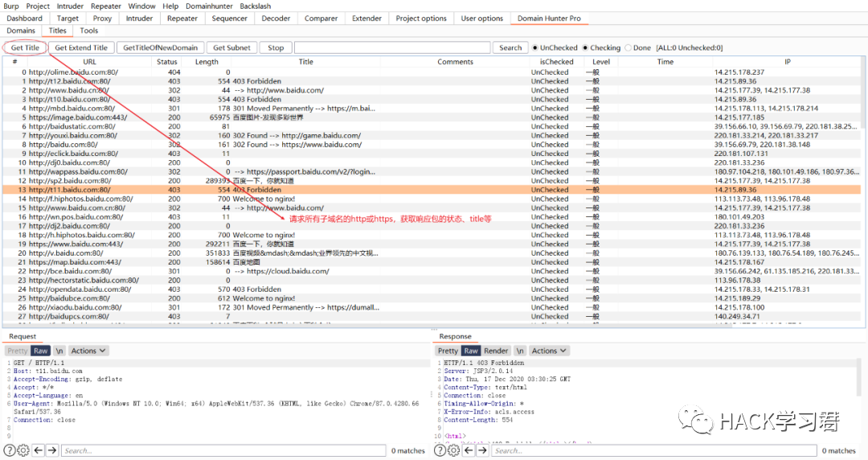Screen dimensions: 868x460
Task: Open settings gear in Request search bar
Action: pos(23,450)
